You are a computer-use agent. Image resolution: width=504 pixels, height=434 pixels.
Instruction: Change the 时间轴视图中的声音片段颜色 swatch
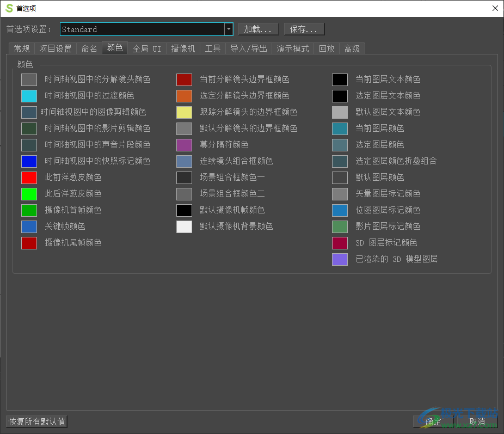click(29, 145)
